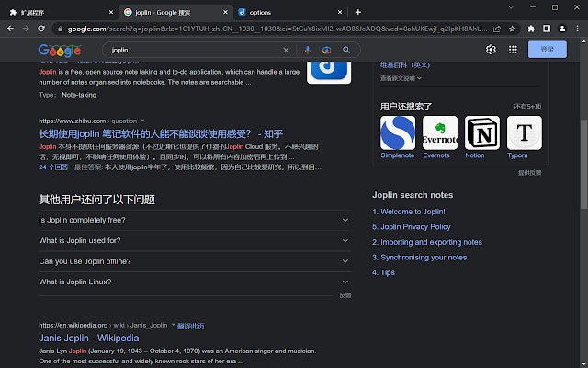Open '1. Welcome to Joplin!' note

click(409, 212)
